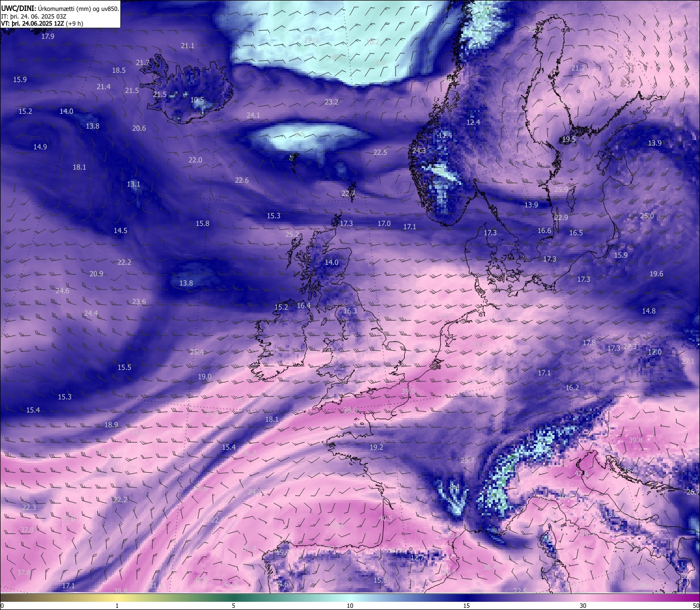Click the 10.5 value over Iceland
The image size is (700, 610).
[197, 100]
